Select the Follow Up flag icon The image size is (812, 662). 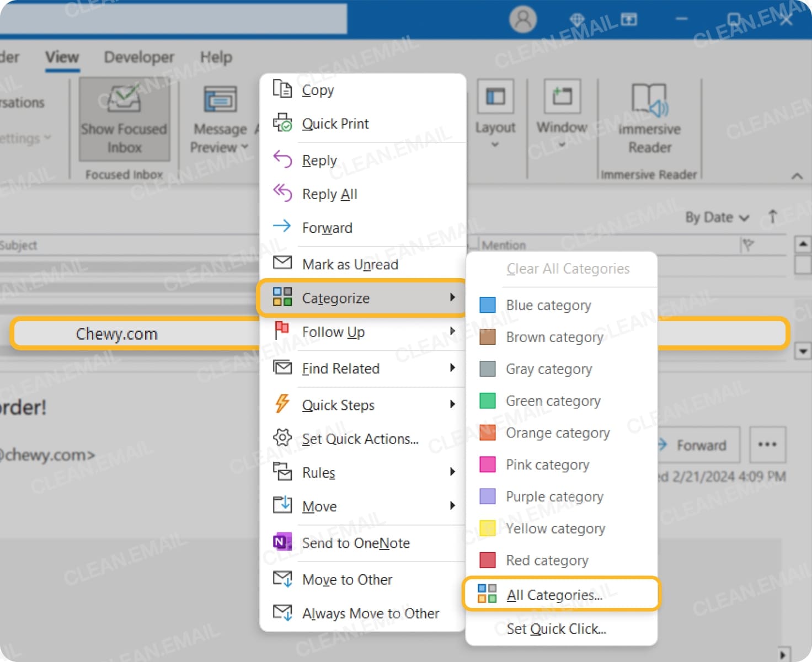pos(282,331)
